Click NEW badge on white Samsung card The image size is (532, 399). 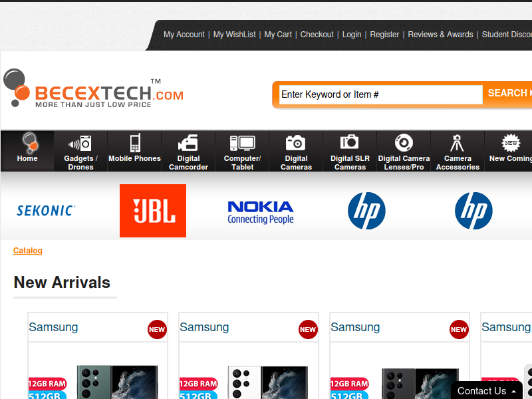[x=308, y=329]
